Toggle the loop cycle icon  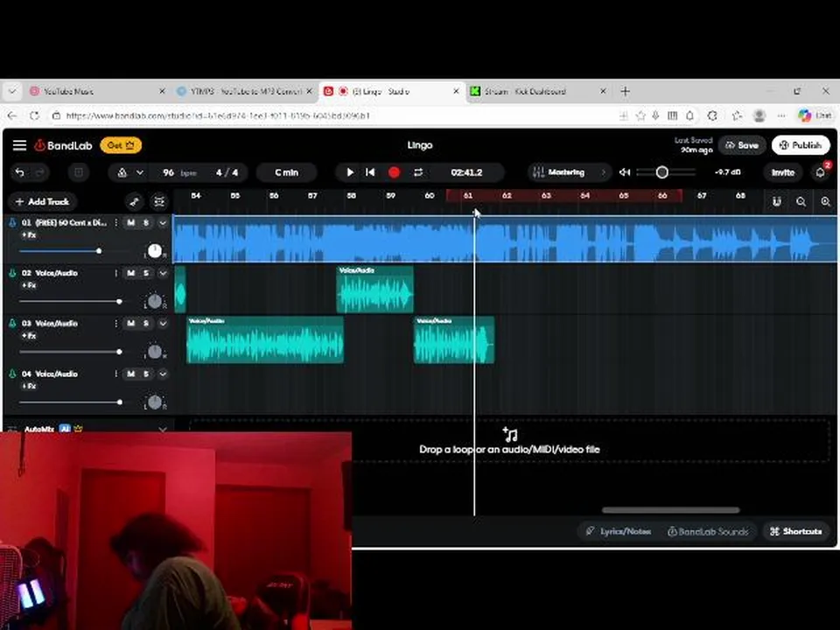pyautogui.click(x=418, y=172)
